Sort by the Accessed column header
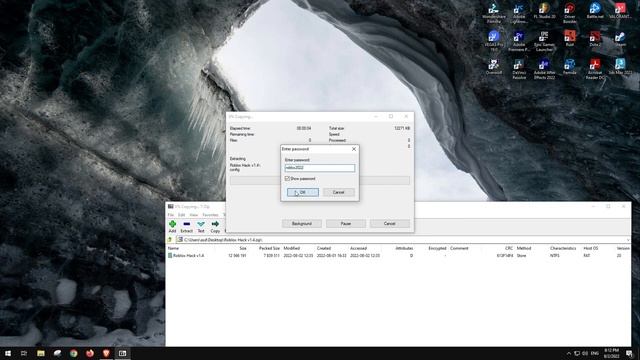The width and height of the screenshot is (640, 360). 358,248
